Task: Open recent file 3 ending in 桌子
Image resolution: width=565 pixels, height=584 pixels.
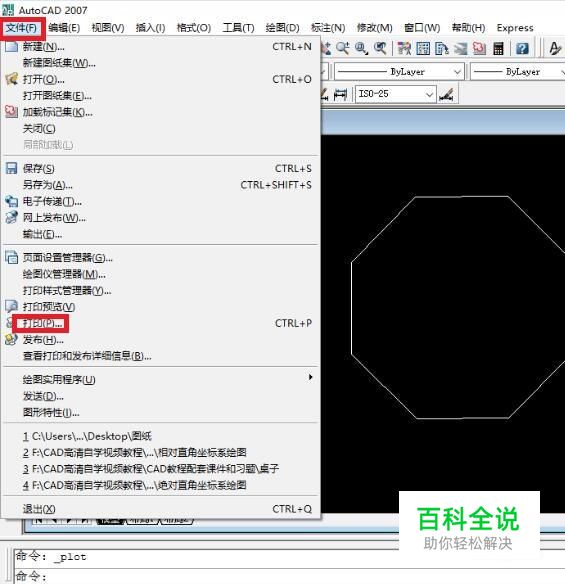Action: [159, 469]
